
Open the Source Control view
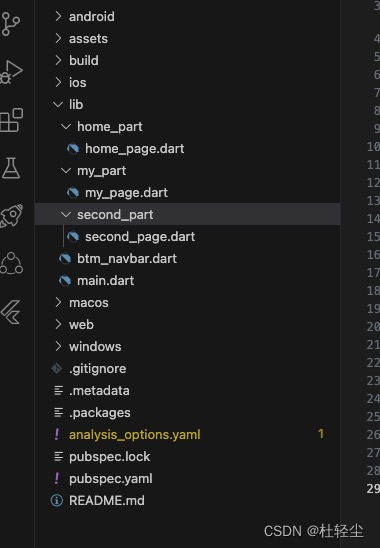pyautogui.click(x=10, y=23)
